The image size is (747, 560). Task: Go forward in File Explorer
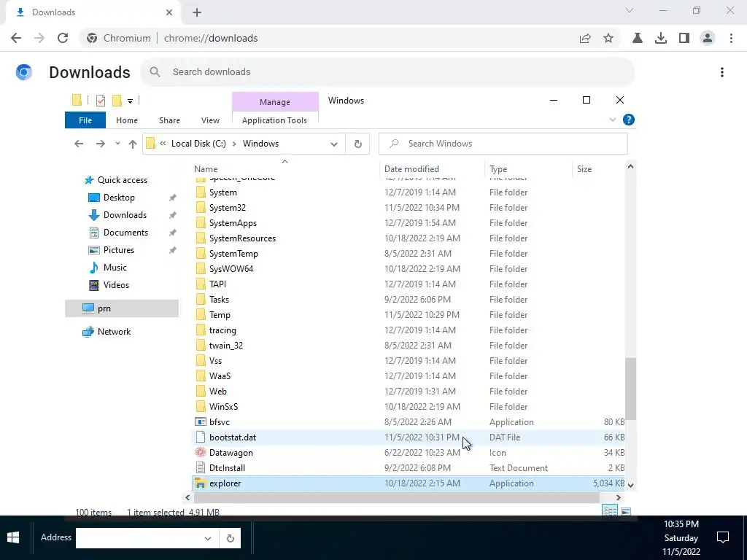100,144
